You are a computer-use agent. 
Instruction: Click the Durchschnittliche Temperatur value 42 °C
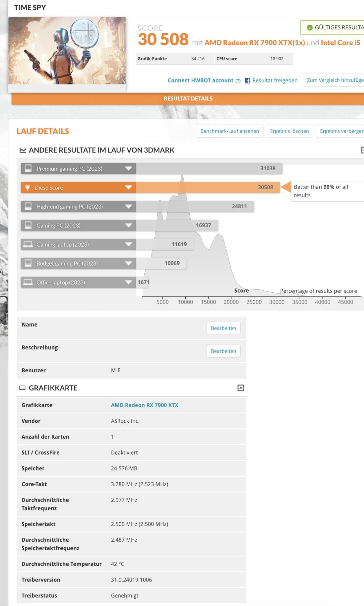pyautogui.click(x=117, y=564)
